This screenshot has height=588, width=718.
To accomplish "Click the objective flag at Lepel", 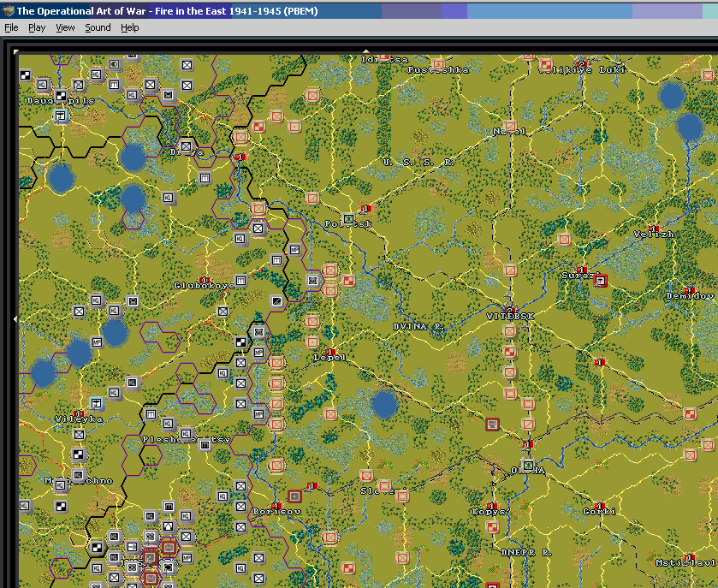I will [x=331, y=352].
